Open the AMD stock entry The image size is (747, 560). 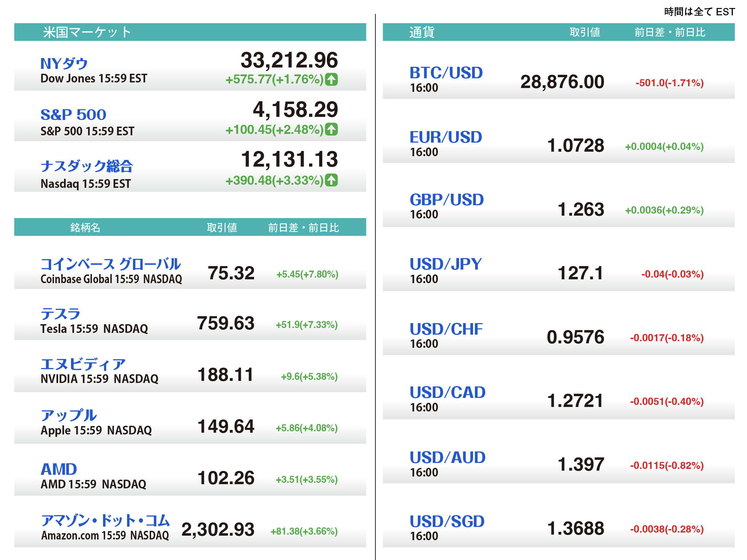[59, 469]
